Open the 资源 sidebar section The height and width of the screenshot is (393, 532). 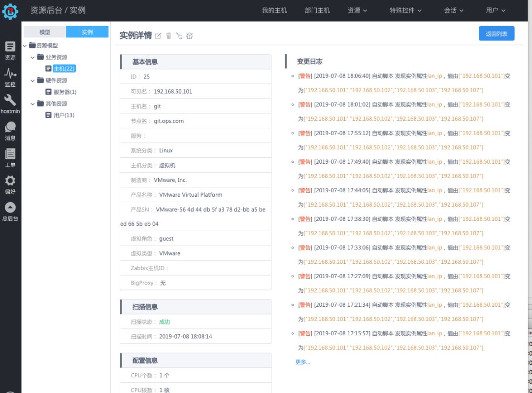(10, 50)
